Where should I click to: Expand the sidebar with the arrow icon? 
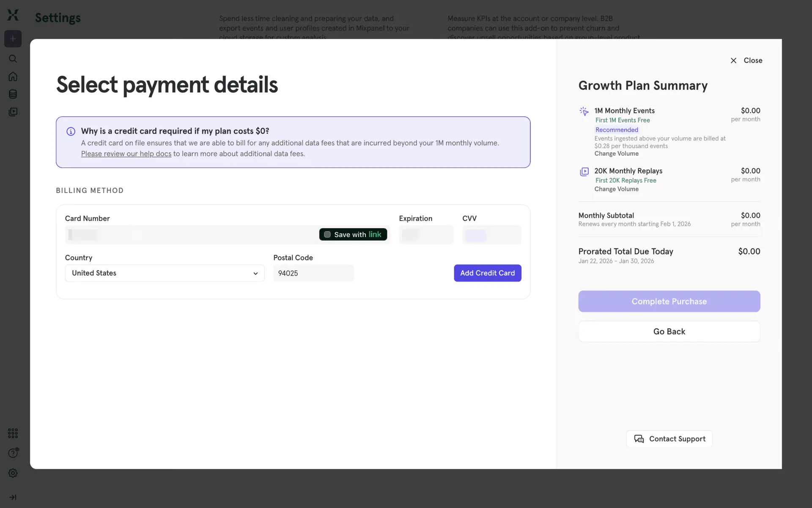13,497
